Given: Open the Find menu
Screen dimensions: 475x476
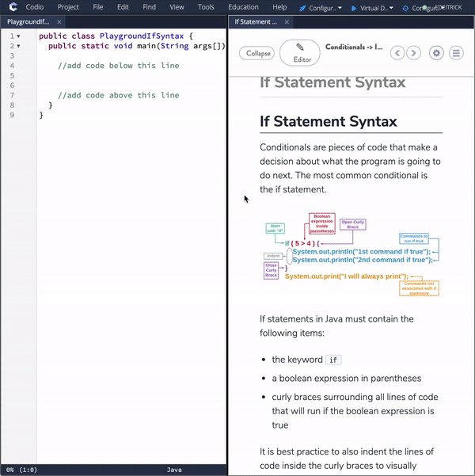Looking at the screenshot, I should 149,7.
